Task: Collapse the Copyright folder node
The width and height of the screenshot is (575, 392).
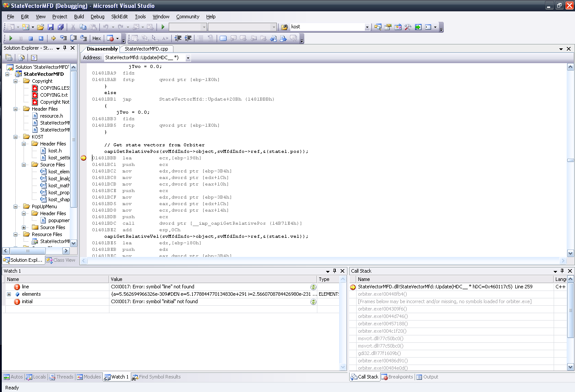Action: pyautogui.click(x=16, y=81)
